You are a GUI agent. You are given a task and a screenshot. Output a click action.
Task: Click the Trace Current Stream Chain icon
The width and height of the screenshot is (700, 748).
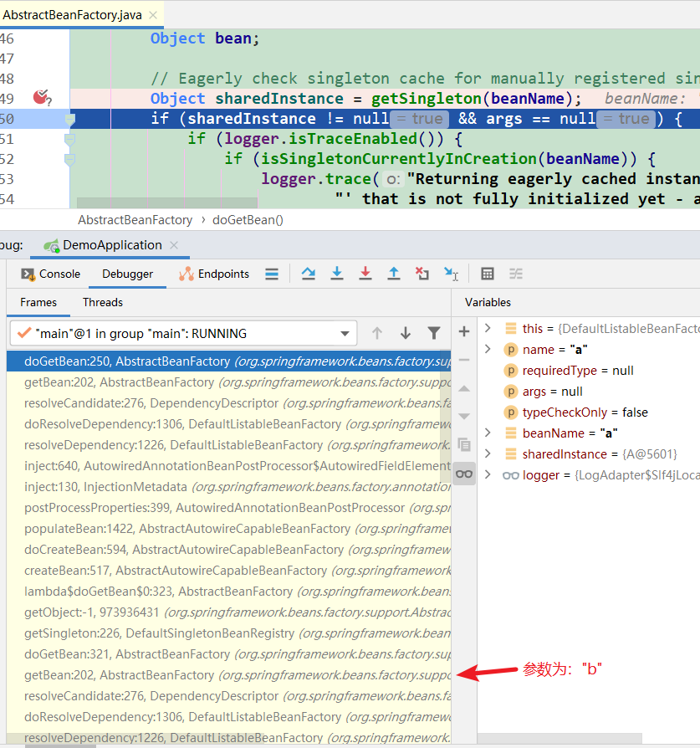pyautogui.click(x=516, y=274)
